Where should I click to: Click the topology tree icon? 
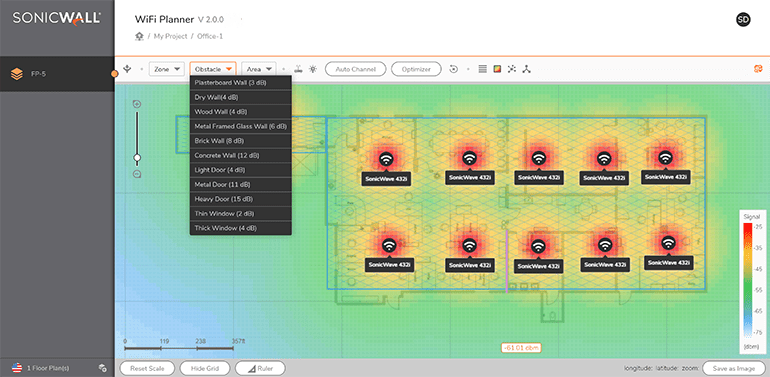point(526,69)
